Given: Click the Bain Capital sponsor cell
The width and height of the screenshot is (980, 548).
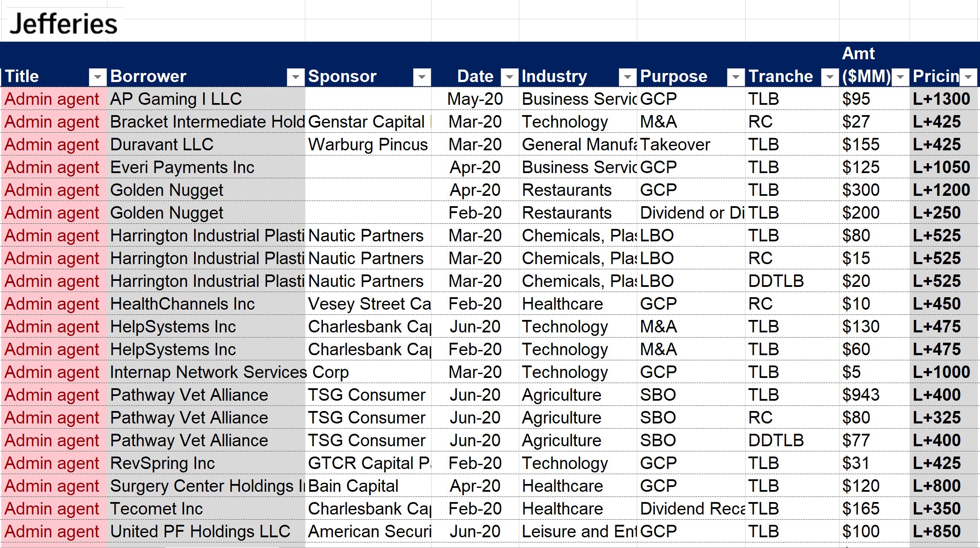Looking at the screenshot, I should click(368, 486).
